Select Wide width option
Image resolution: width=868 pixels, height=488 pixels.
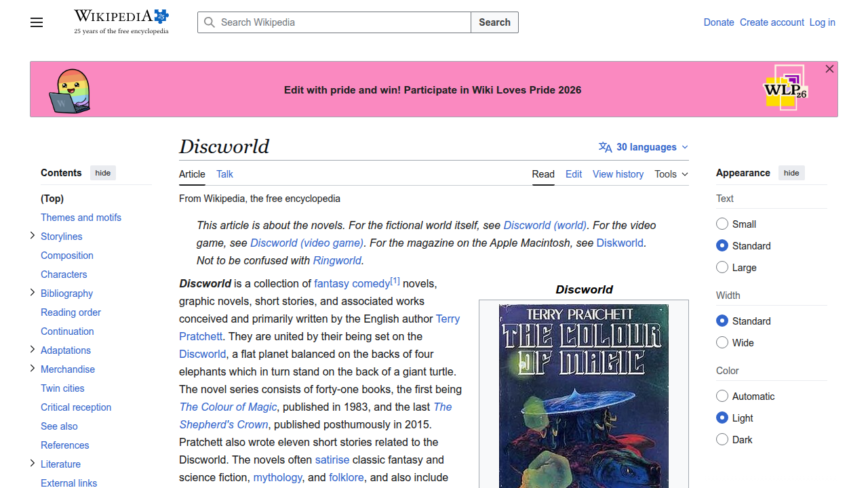click(x=722, y=342)
